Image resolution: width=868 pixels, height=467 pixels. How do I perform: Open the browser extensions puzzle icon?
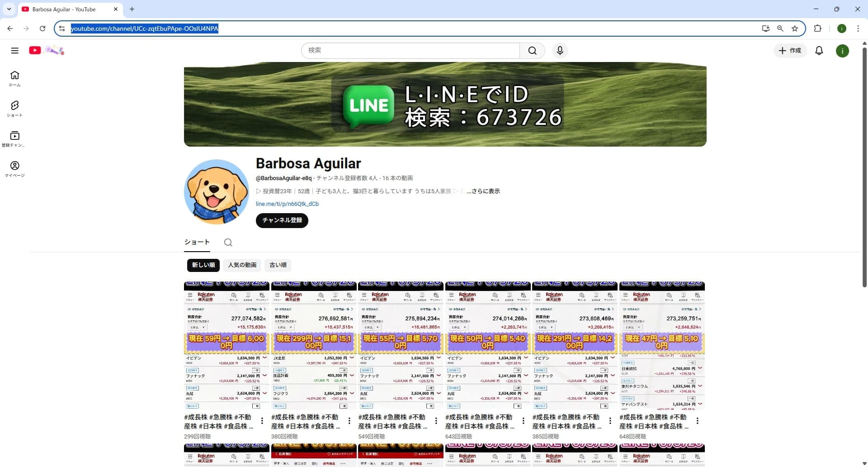817,29
